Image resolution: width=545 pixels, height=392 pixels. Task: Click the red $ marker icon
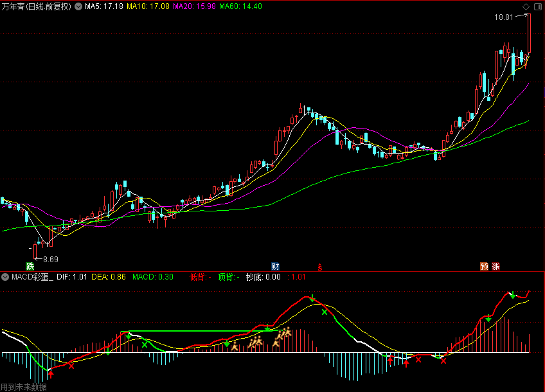click(319, 266)
